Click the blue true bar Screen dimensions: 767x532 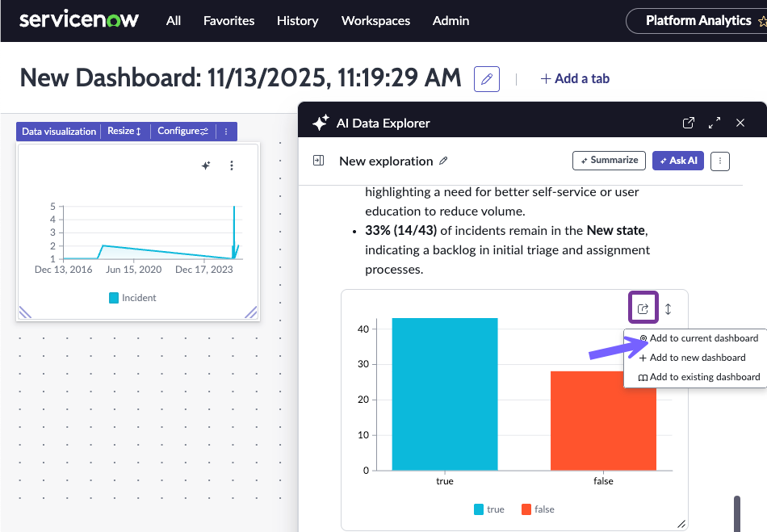pyautogui.click(x=445, y=394)
